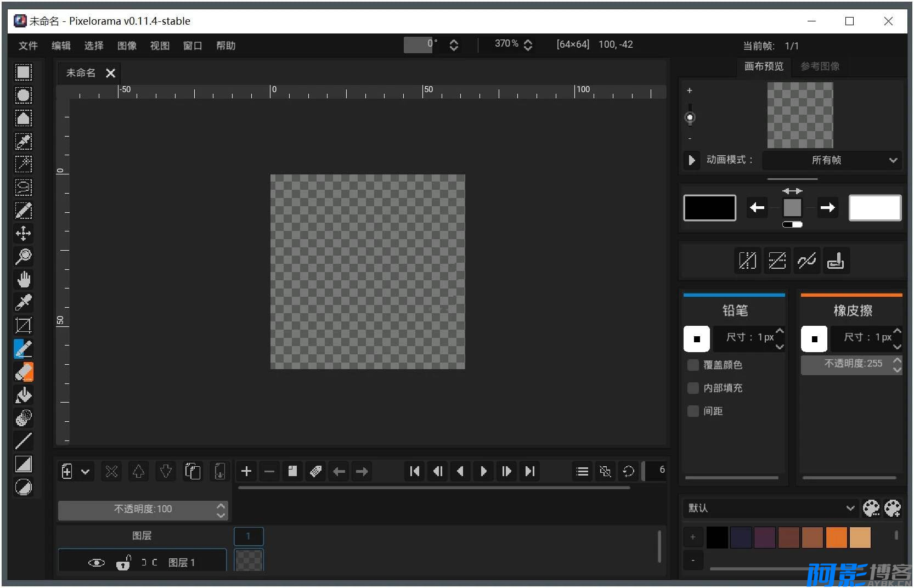This screenshot has width=914, height=588.
Task: Click the white right color swatch
Action: 875,208
